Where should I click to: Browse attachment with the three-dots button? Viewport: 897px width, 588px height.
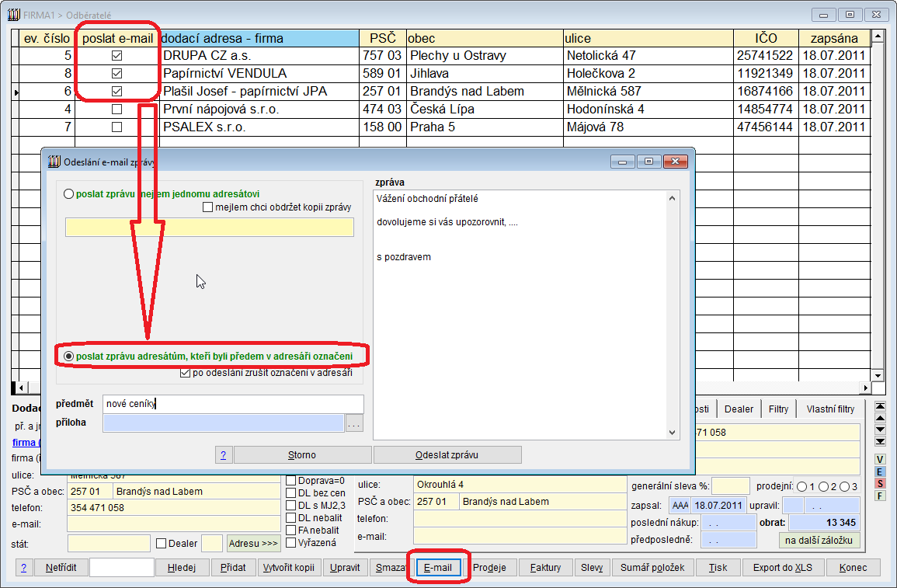click(354, 423)
